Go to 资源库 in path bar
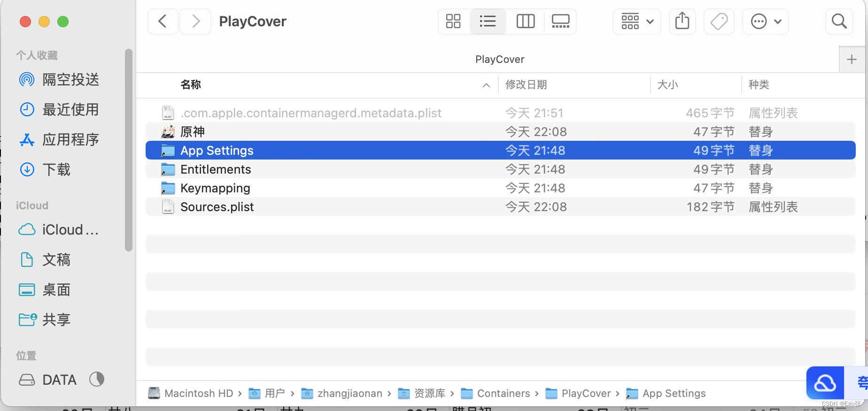 point(422,393)
